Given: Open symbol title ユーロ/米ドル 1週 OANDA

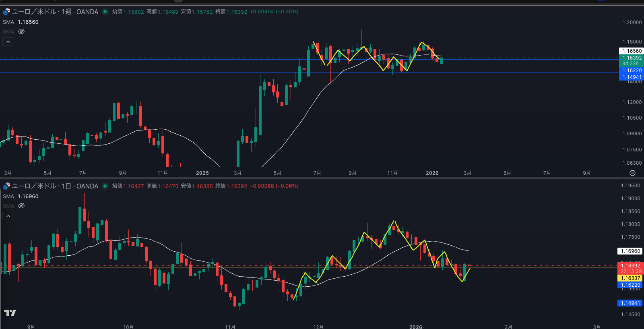Looking at the screenshot, I should point(55,12).
